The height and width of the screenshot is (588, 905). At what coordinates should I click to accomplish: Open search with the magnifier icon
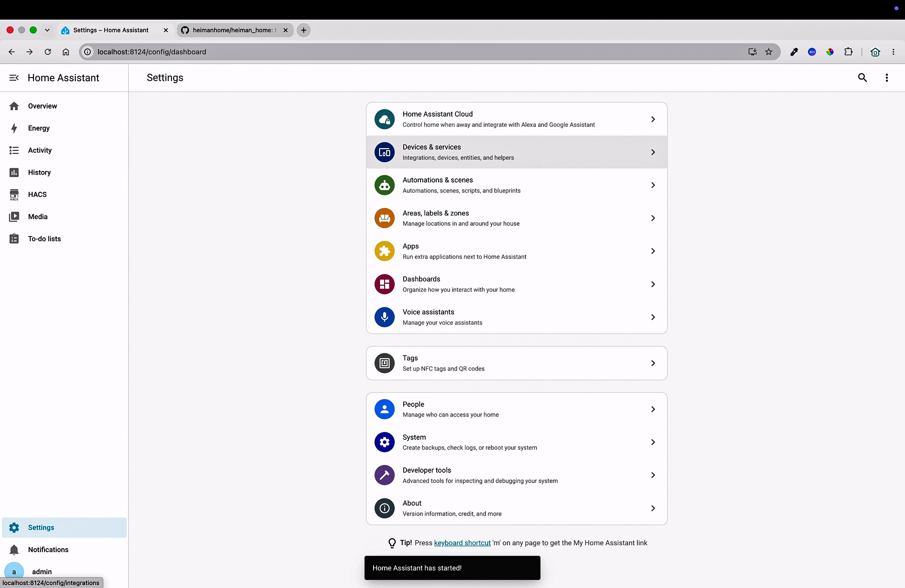tap(862, 78)
